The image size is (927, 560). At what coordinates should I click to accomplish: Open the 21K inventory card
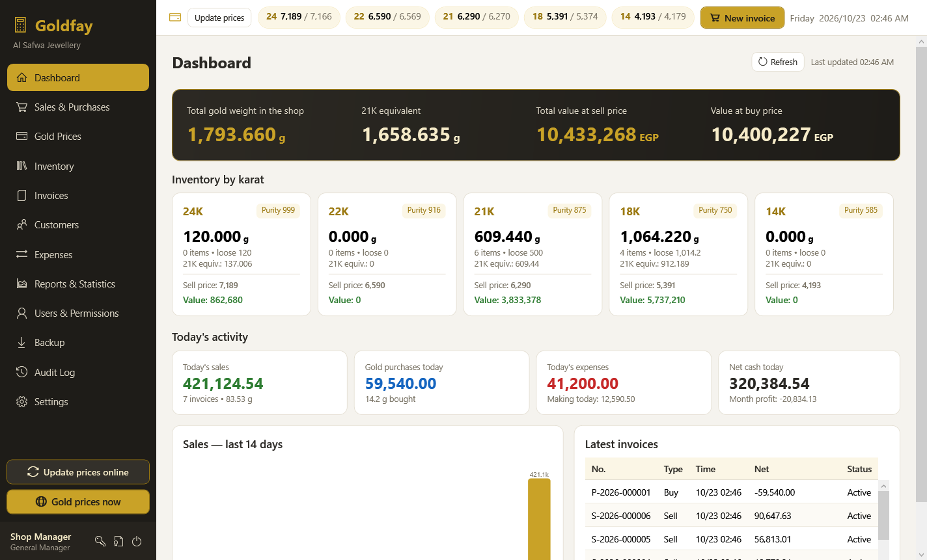[x=533, y=254]
